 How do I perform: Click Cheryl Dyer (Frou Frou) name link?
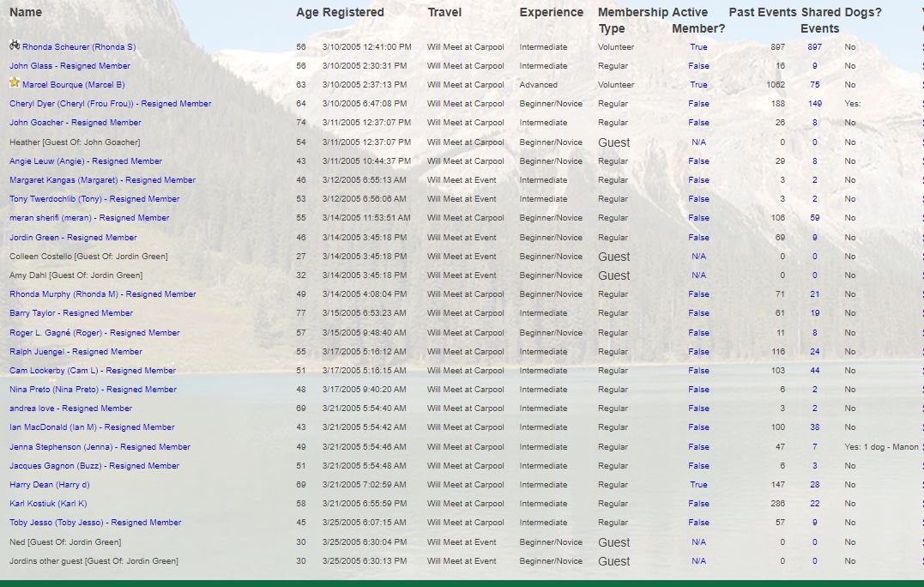[x=110, y=104]
